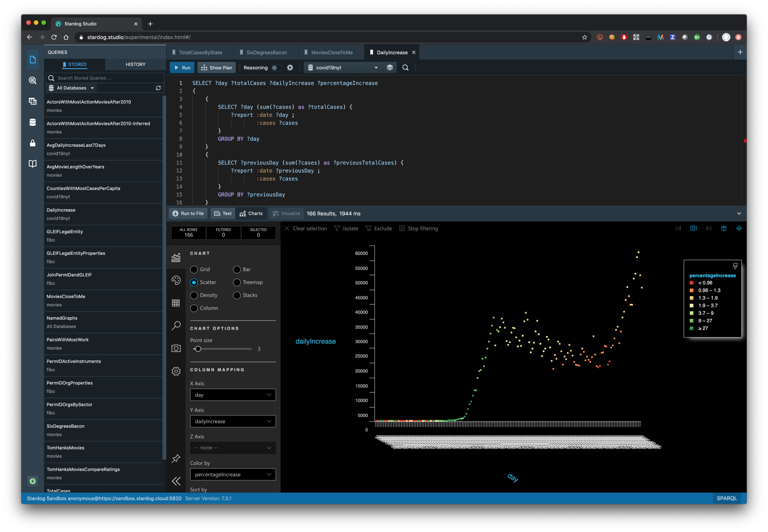The height and width of the screenshot is (532, 768).
Task: Open the covid19nyt database dropdown
Action: point(343,68)
